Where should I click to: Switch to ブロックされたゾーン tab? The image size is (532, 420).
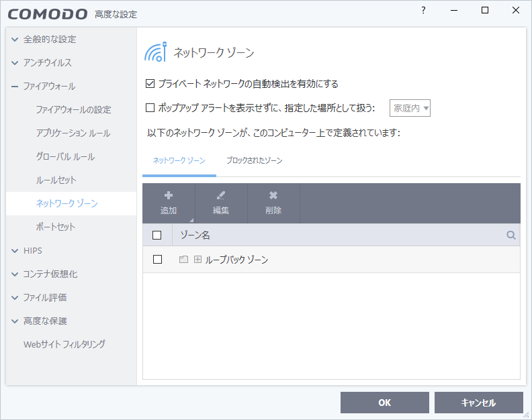(254, 161)
